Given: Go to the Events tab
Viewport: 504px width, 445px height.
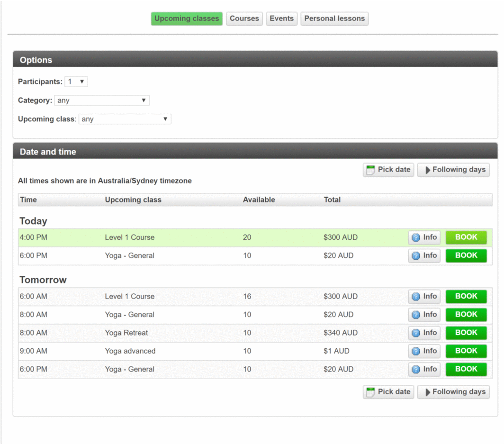Looking at the screenshot, I should pos(282,19).
